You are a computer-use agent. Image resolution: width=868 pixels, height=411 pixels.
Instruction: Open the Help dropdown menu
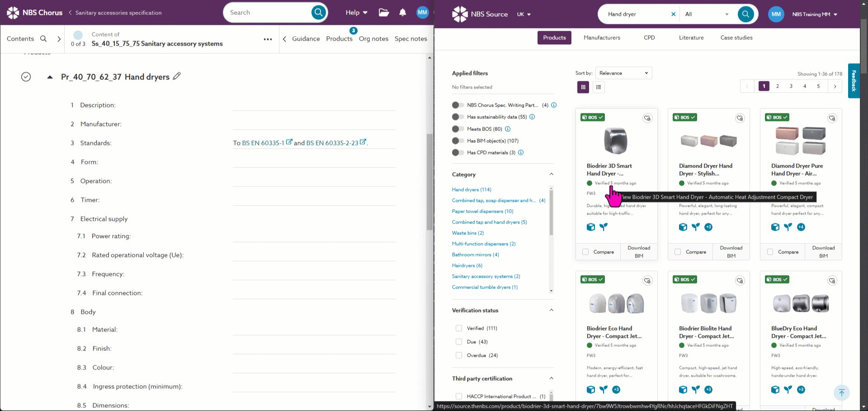click(x=357, y=13)
